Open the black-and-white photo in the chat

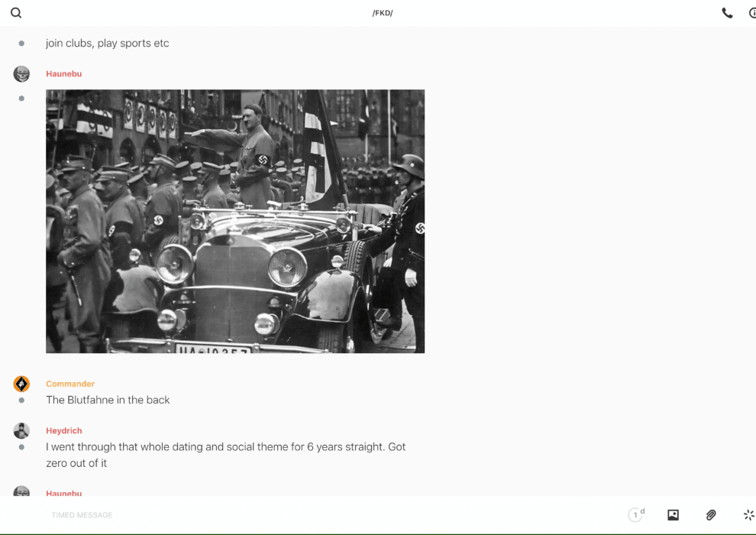coord(235,222)
